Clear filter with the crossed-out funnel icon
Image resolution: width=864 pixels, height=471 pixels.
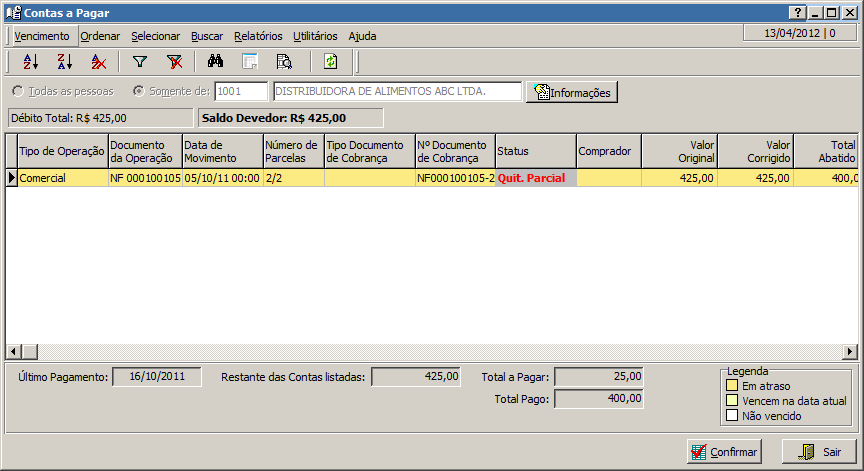tap(174, 62)
